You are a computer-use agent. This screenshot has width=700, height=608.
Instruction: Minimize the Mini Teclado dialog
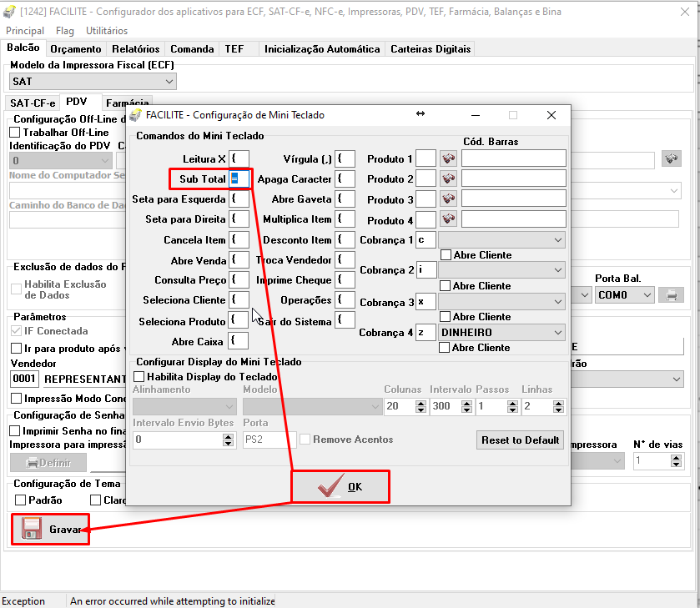(x=476, y=115)
